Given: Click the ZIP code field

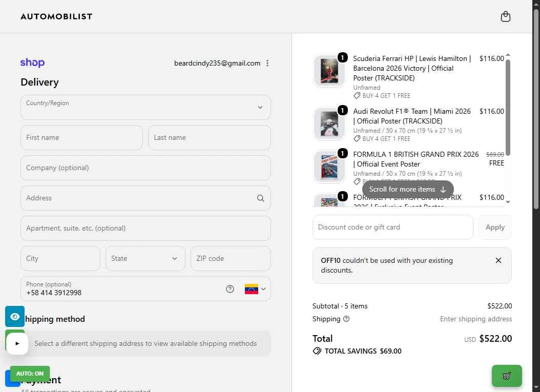Looking at the screenshot, I should [231, 258].
